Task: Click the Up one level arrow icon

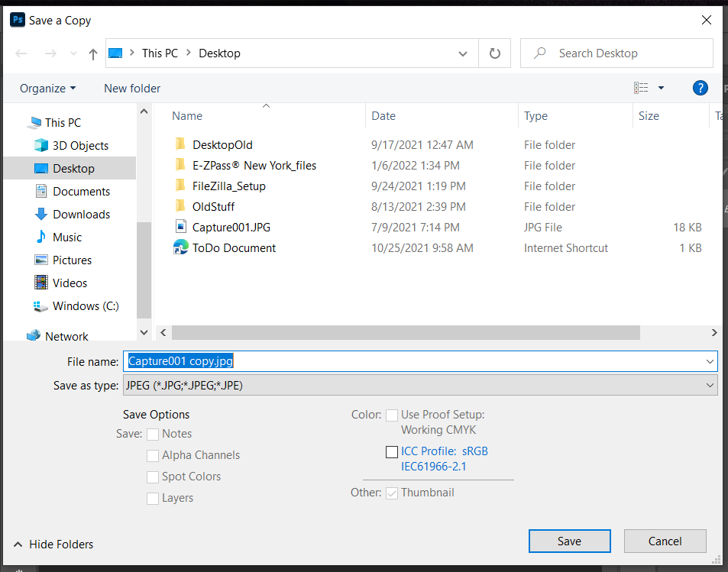Action: click(x=93, y=53)
